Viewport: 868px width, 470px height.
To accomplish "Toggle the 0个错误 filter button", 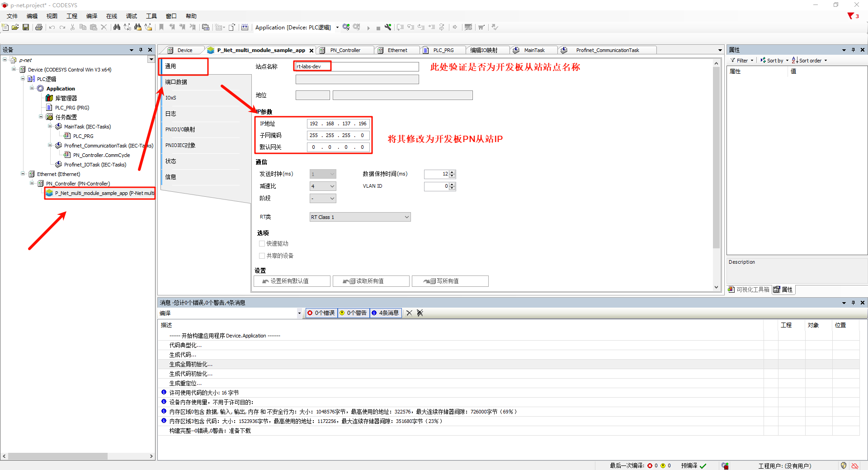I will coord(321,313).
